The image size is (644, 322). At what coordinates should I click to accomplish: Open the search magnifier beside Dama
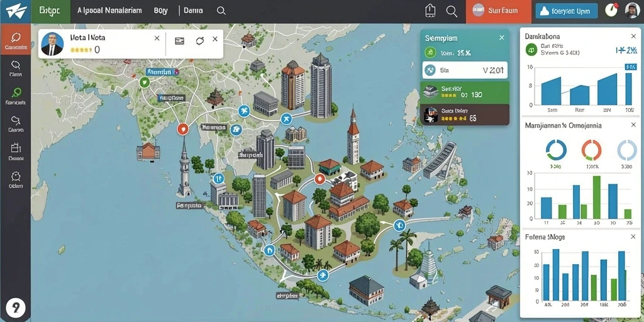221,11
